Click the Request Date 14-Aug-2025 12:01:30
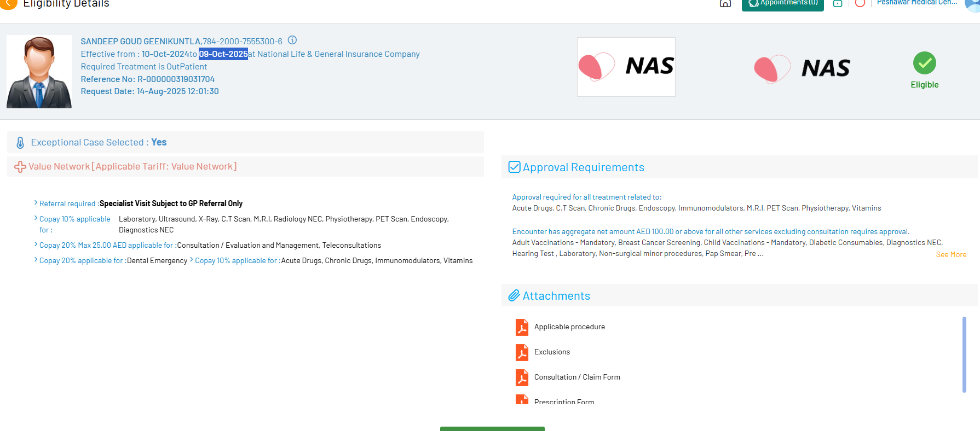980x431 pixels. tap(150, 91)
